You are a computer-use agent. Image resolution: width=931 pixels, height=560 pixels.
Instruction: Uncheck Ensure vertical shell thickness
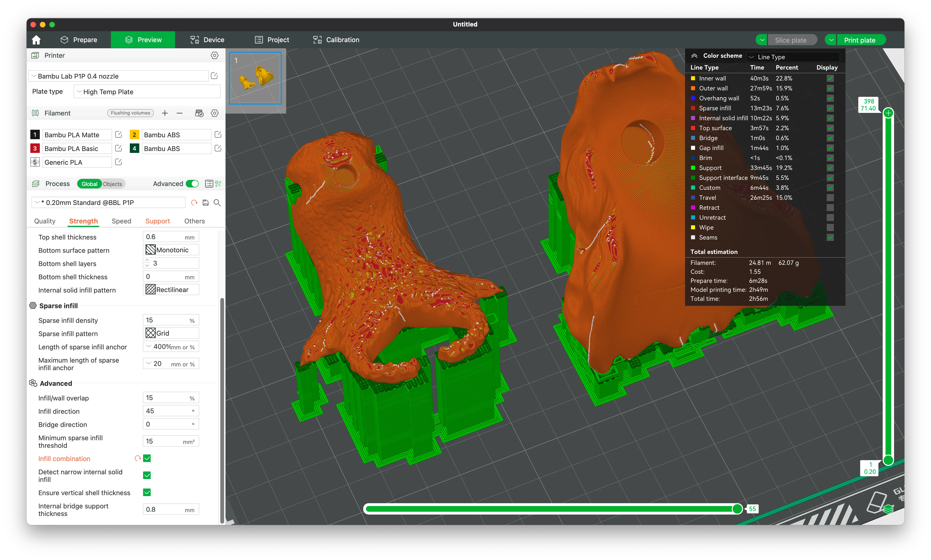coord(147,493)
